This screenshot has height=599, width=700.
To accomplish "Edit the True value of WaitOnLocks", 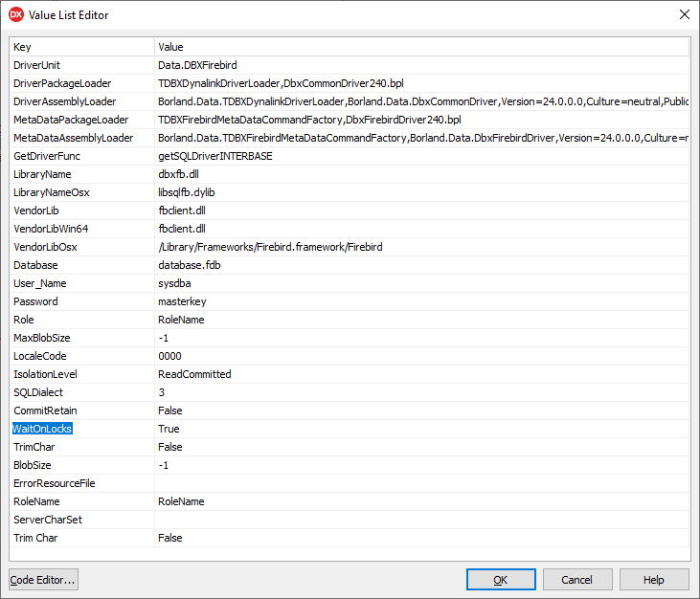I will click(422, 429).
